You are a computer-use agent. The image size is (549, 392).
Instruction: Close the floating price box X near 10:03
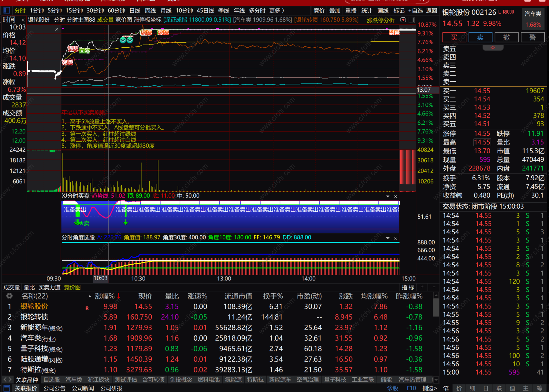coord(57,29)
